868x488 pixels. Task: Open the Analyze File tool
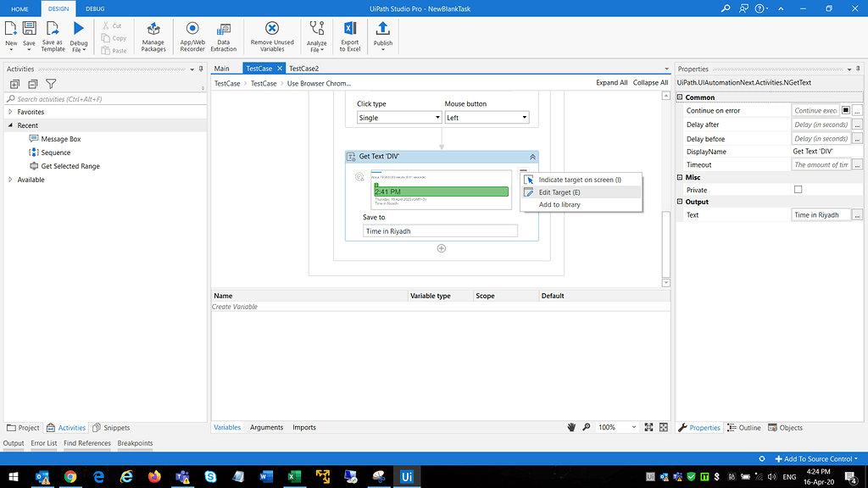coord(317,36)
